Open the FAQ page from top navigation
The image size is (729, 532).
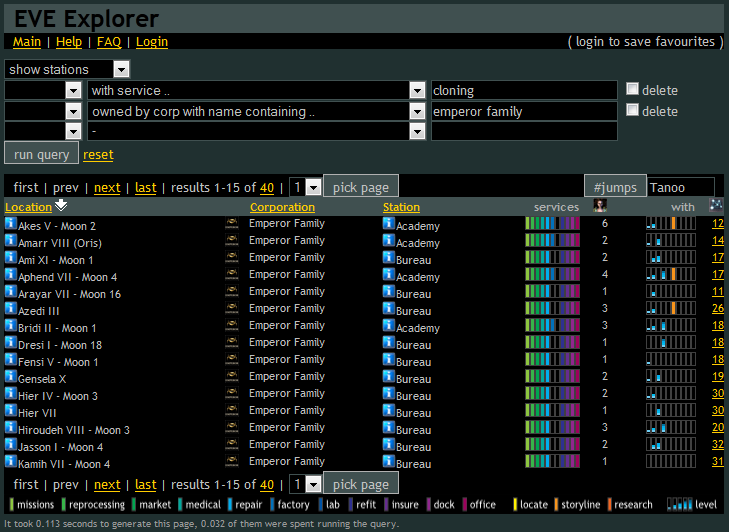coord(109,42)
